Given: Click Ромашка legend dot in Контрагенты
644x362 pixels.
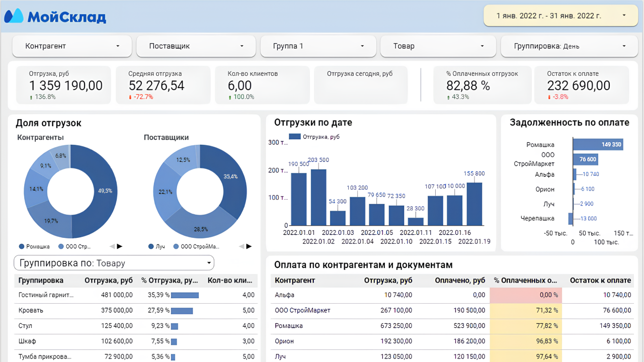Looking at the screenshot, I should tap(22, 246).
